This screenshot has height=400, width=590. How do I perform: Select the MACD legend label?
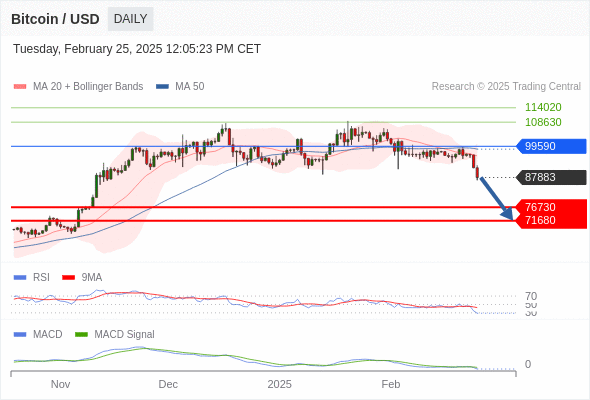click(x=47, y=335)
